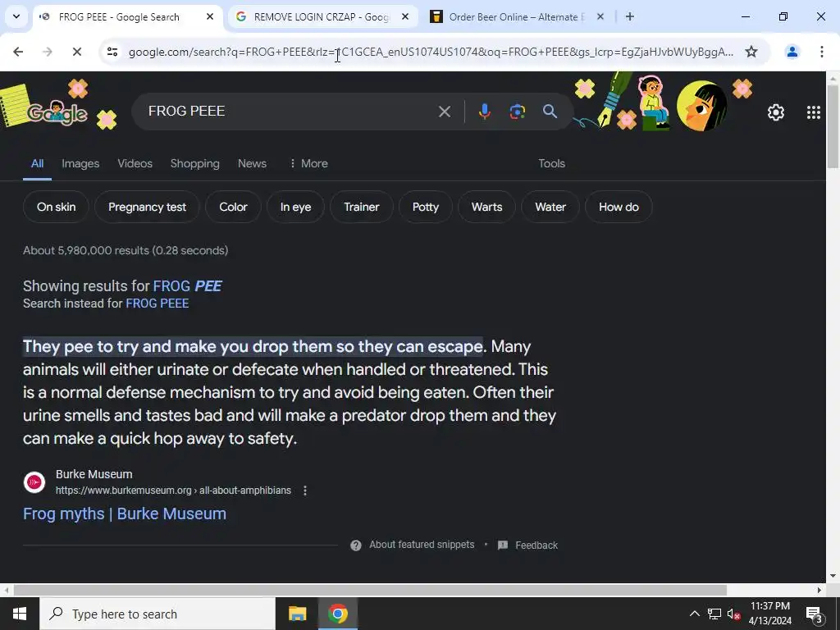The image size is (840, 630).
Task: Click the vertical scrollbar thumb
Action: coord(833,127)
